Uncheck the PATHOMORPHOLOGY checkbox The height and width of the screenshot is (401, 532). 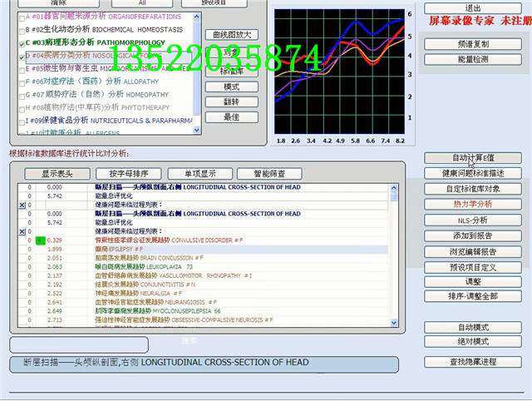point(21,42)
